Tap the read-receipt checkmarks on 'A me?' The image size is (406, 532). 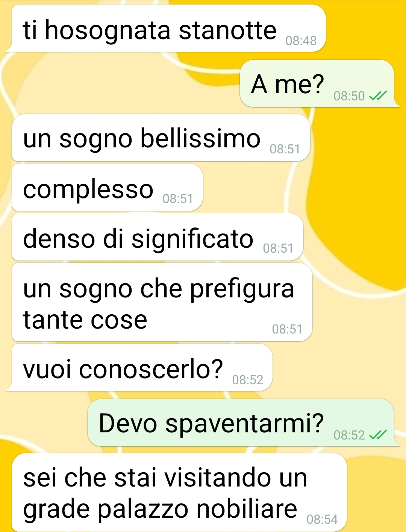[377, 96]
